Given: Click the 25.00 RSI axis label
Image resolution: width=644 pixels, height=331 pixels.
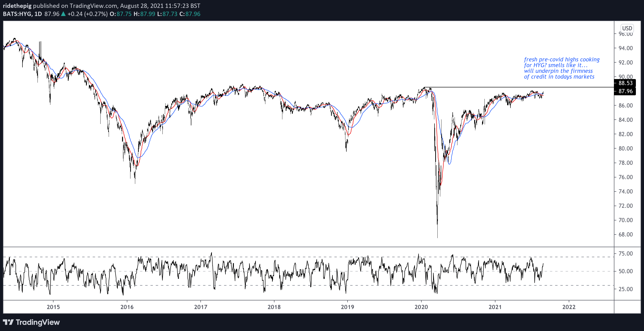Looking at the screenshot, I should [x=626, y=289].
